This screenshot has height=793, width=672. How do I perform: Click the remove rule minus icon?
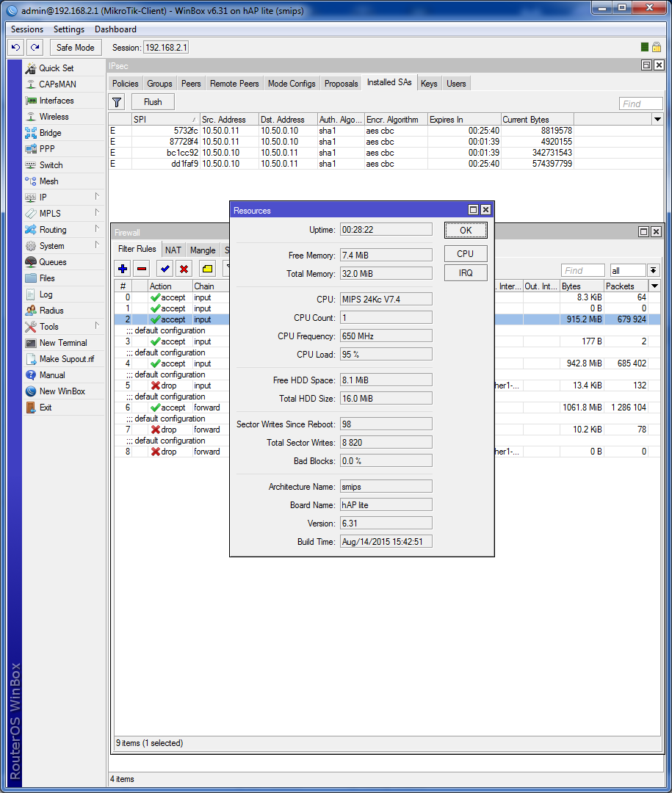(142, 269)
